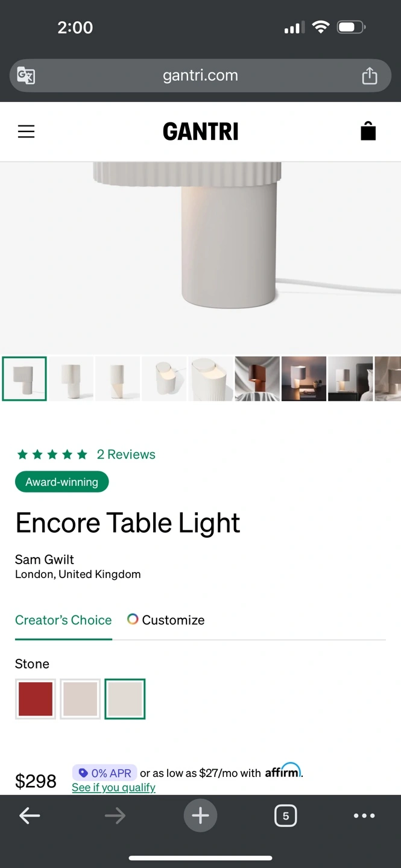Open the browser three-dots more menu

pyautogui.click(x=364, y=816)
